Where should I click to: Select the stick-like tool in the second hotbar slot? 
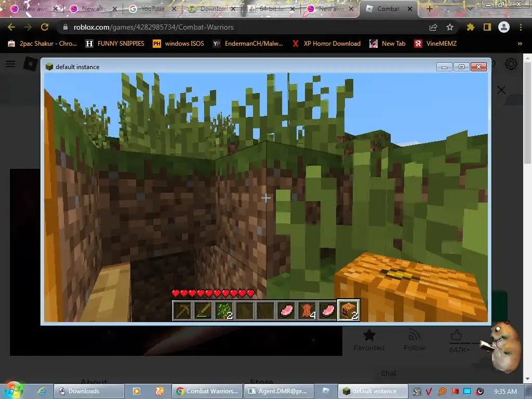tap(203, 310)
